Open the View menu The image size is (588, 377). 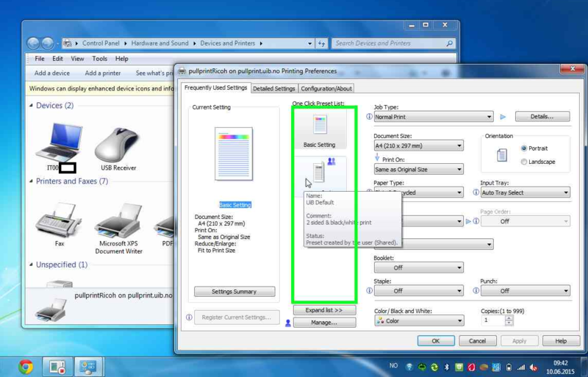[x=77, y=59]
